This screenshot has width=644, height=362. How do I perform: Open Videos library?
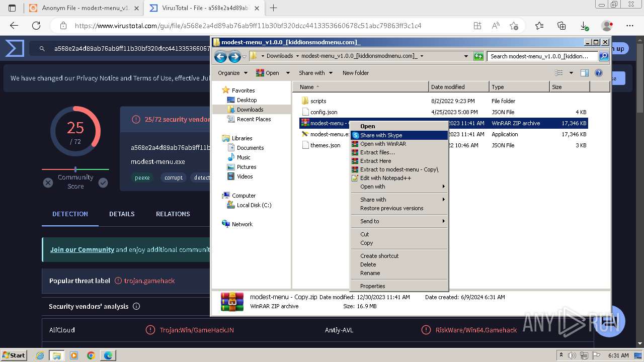pos(240,176)
